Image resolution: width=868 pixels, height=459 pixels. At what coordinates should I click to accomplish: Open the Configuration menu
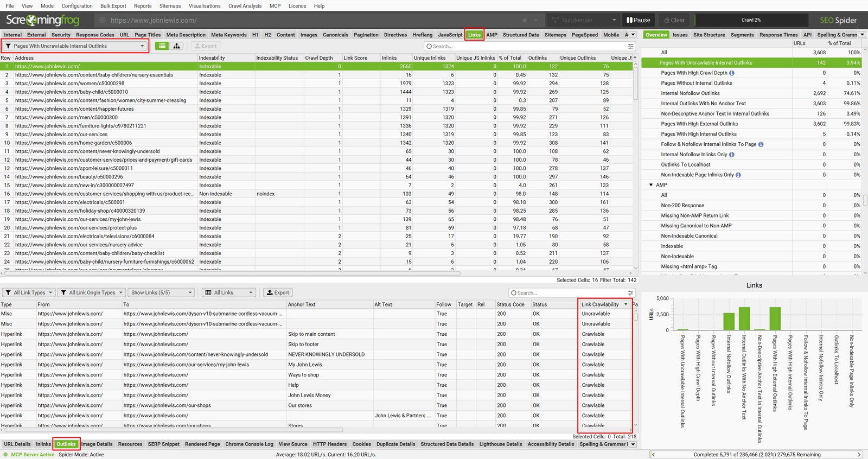[x=77, y=6]
